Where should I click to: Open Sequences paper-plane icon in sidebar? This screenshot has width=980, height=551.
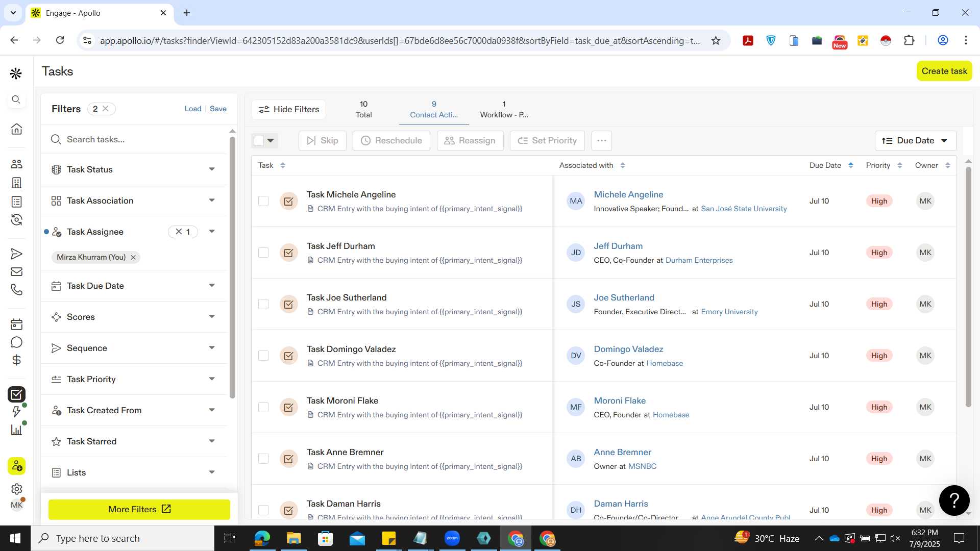tap(16, 254)
